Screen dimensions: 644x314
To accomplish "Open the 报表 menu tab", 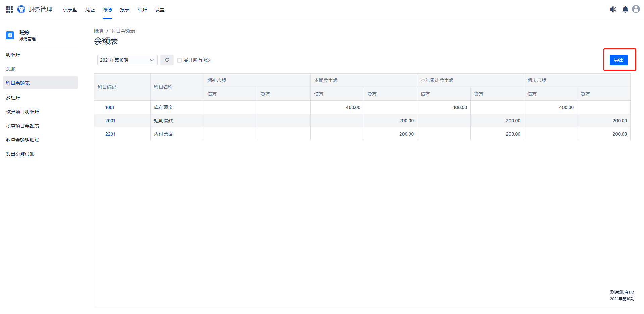I will [125, 10].
